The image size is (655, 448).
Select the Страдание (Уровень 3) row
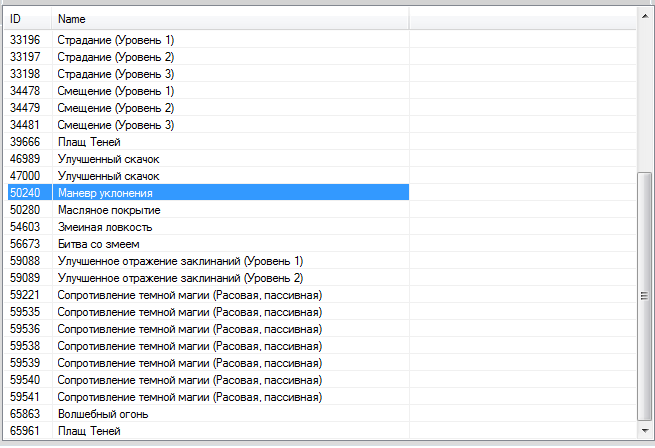(x=116, y=74)
